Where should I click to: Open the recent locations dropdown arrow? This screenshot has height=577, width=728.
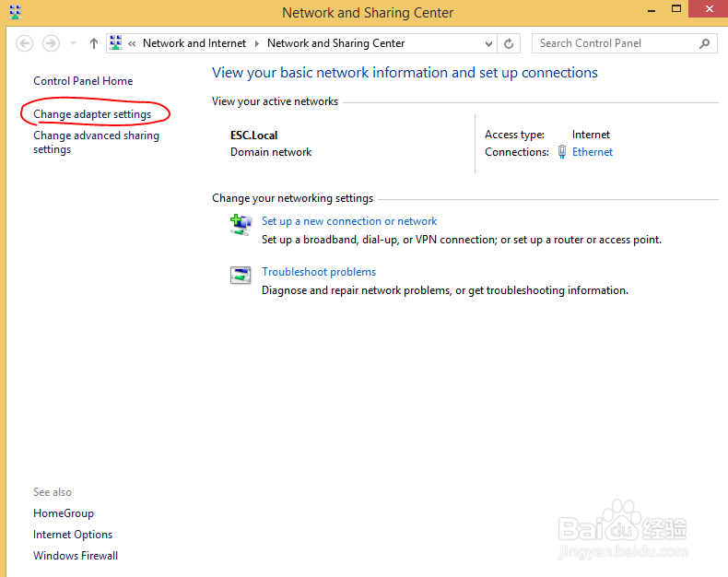[73, 43]
